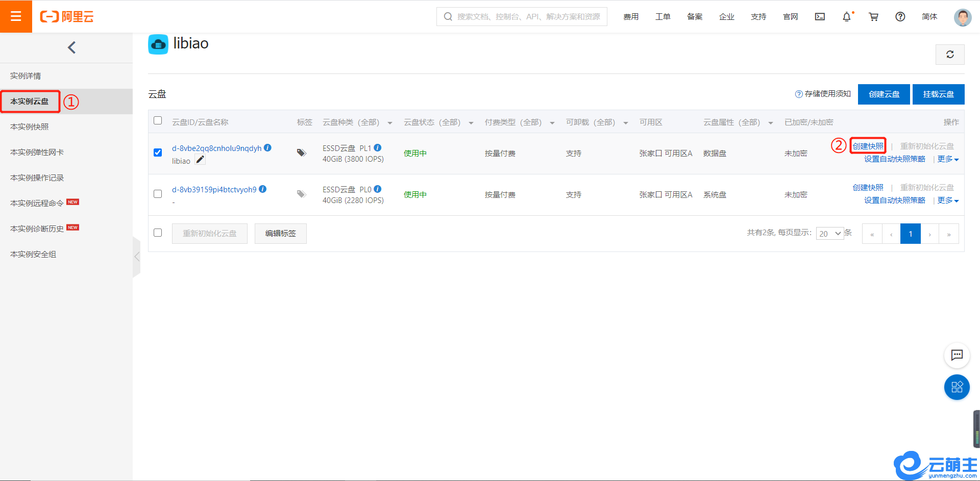Uncheck the d-8vbe2qq8cnholu9nqdyh disk checkbox
980x481 pixels.
[158, 153]
